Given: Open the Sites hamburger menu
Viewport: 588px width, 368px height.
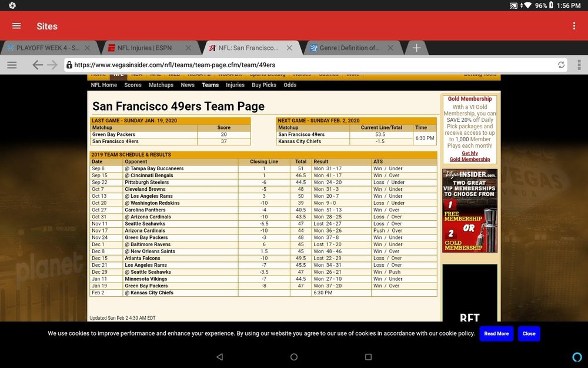Looking at the screenshot, I should (x=16, y=26).
